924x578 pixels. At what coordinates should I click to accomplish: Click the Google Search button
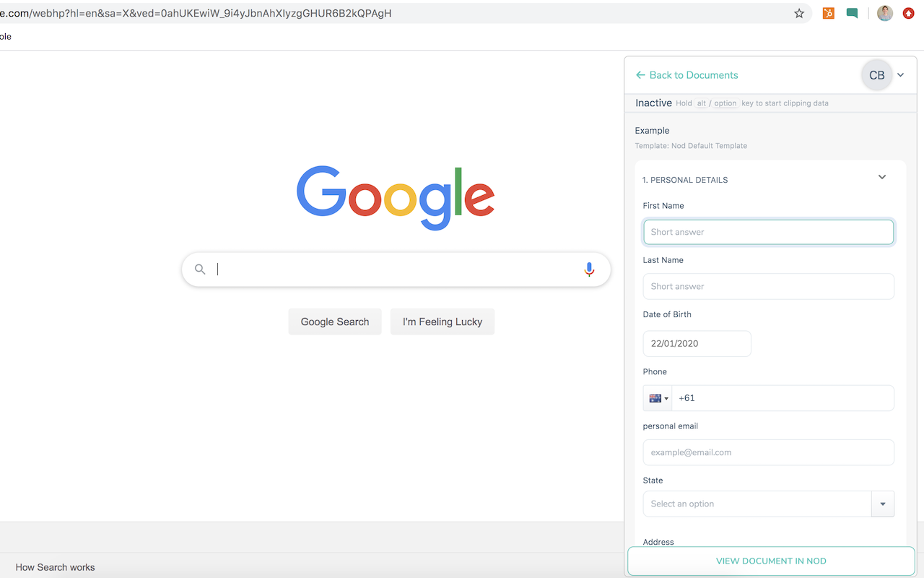click(x=335, y=322)
